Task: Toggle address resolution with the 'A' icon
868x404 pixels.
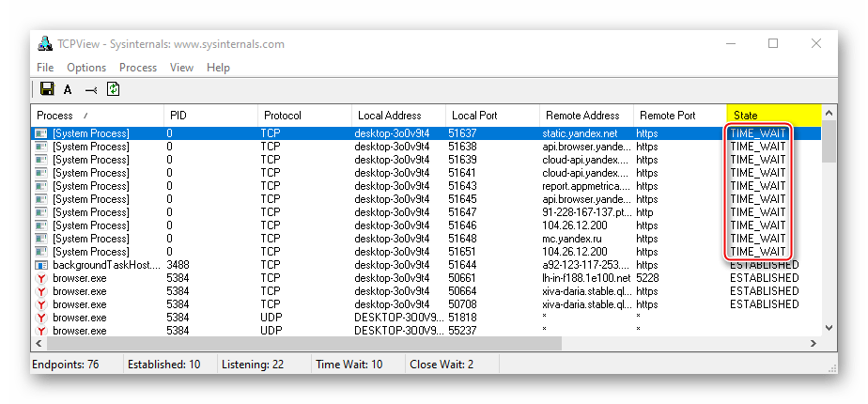Action: (x=68, y=90)
